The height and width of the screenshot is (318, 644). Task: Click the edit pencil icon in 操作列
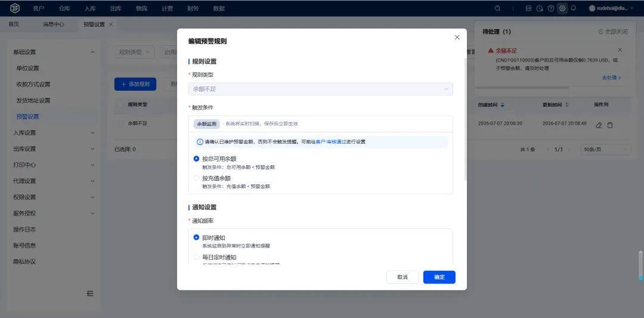click(599, 125)
